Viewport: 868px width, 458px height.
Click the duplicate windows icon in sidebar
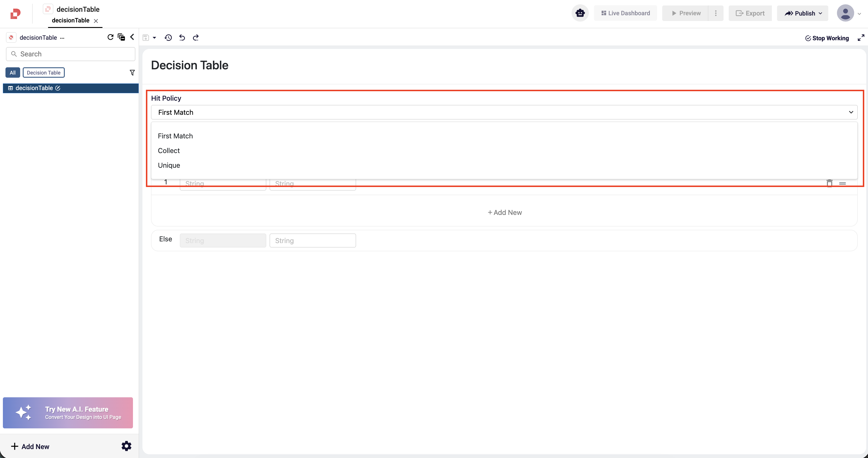coord(121,37)
